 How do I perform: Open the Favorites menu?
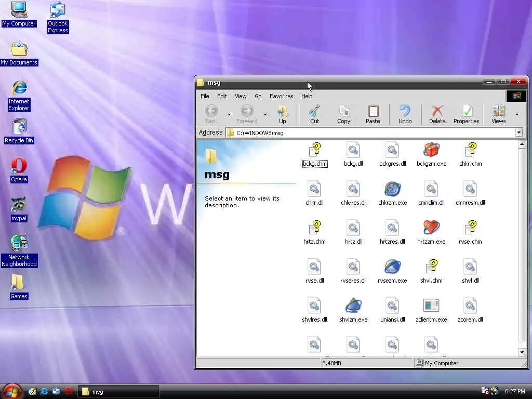[281, 96]
